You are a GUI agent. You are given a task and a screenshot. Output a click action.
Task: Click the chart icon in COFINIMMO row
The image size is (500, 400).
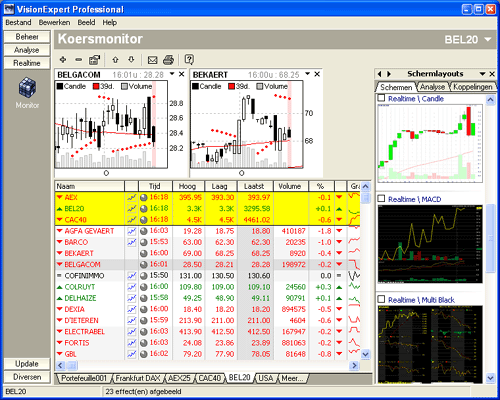132,276
